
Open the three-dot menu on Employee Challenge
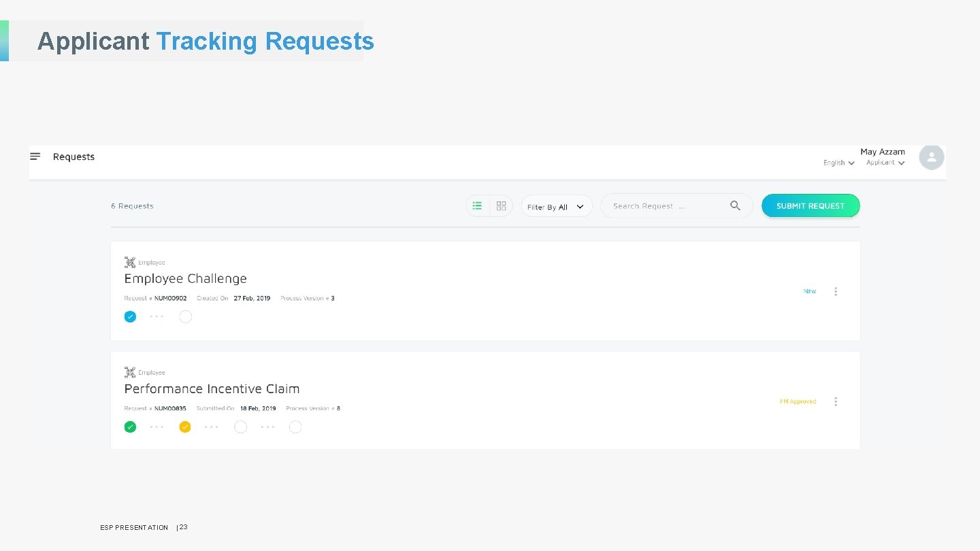836,291
